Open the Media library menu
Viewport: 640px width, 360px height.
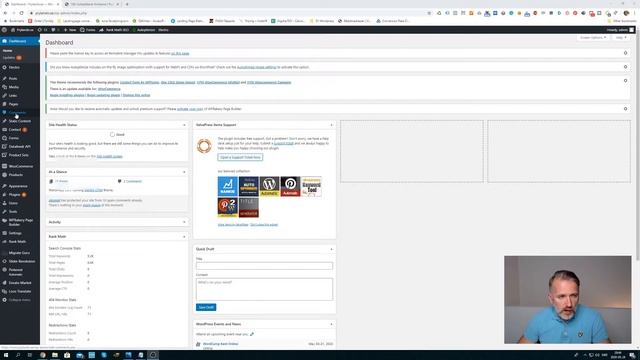click(x=13, y=87)
